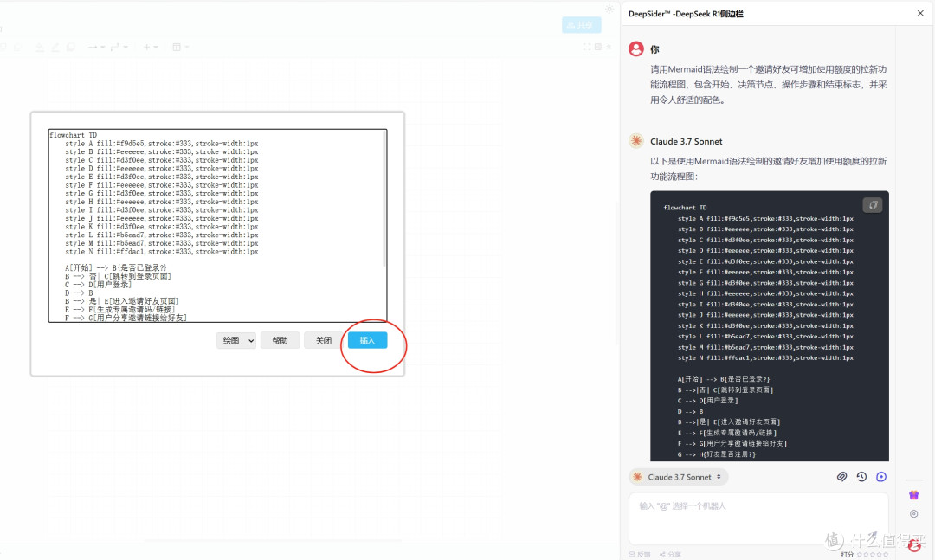The image size is (935, 560).
Task: Click the circular settings icon under gift
Action: (913, 514)
